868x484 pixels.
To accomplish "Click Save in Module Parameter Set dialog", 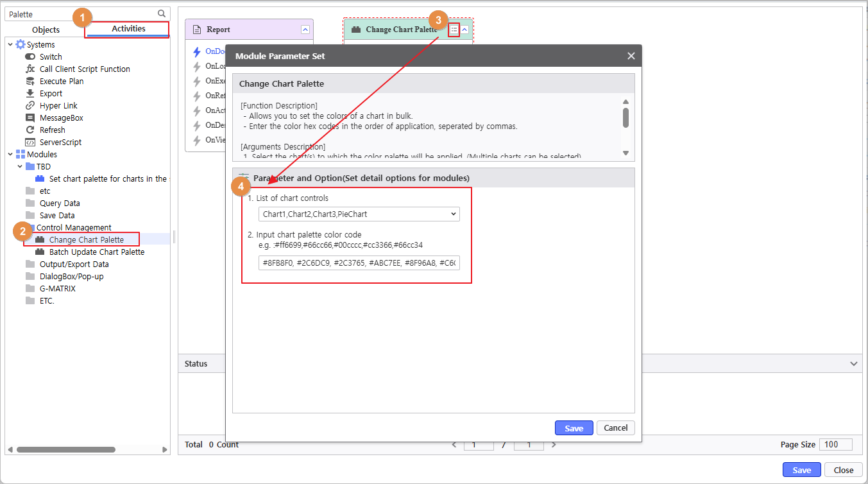I will point(574,428).
